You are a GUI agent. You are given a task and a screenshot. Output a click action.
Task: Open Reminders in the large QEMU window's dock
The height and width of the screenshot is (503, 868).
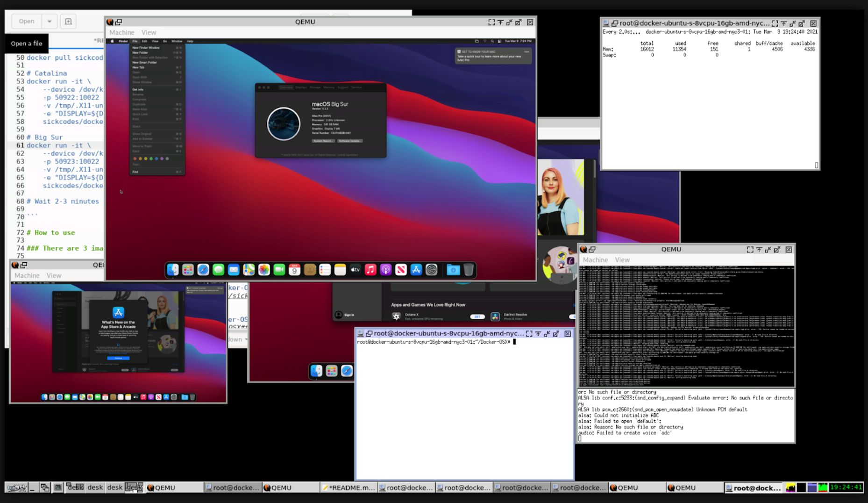pyautogui.click(x=325, y=269)
